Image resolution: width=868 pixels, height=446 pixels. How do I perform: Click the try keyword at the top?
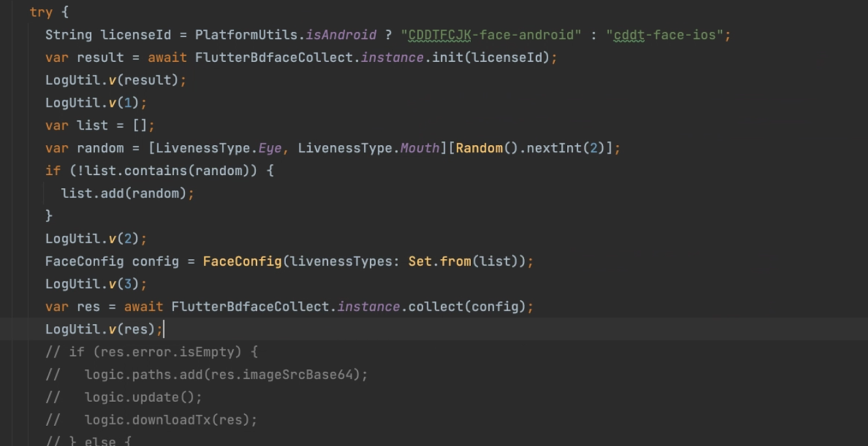pyautogui.click(x=40, y=12)
